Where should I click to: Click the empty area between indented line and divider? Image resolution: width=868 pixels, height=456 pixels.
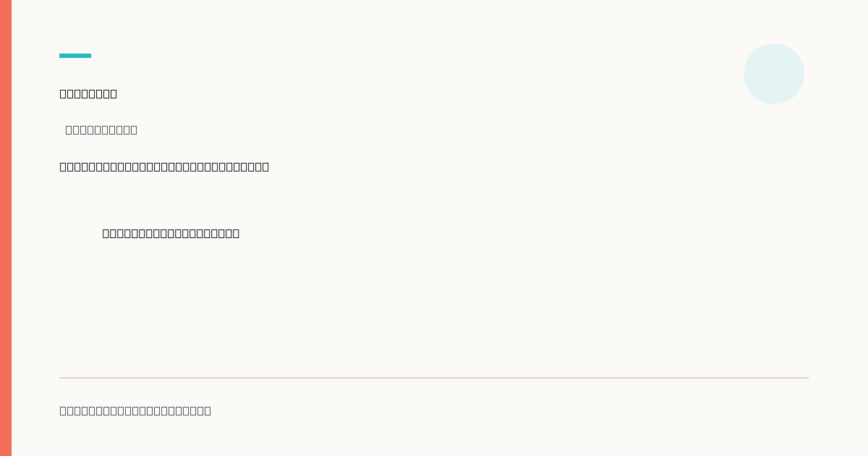coord(434,308)
